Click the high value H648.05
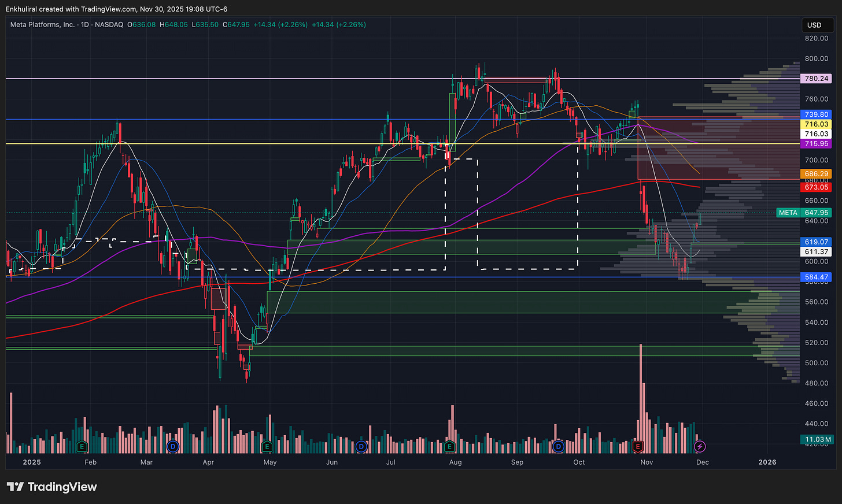Image resolution: width=842 pixels, height=504 pixels. 173,25
